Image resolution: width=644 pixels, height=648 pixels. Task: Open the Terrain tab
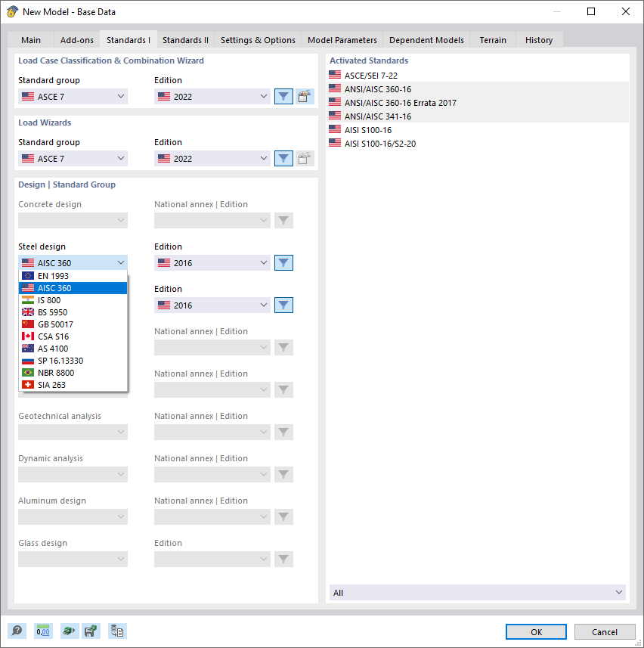tap(493, 40)
